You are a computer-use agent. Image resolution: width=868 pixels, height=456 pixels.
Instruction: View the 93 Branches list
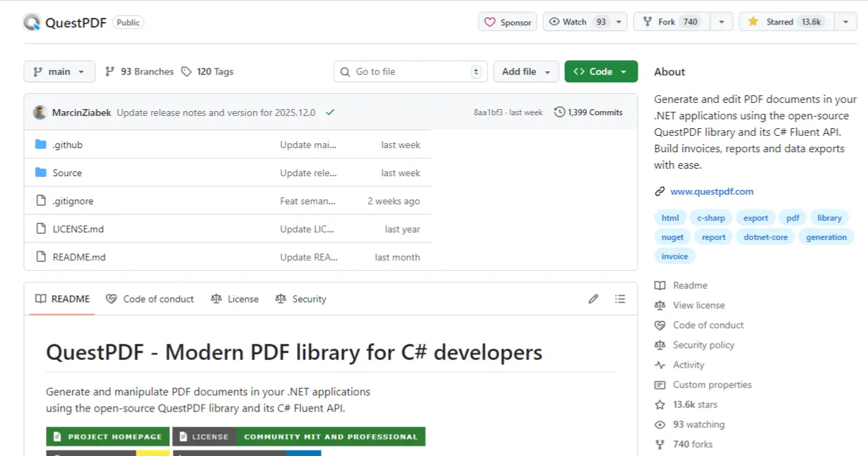[x=139, y=71]
